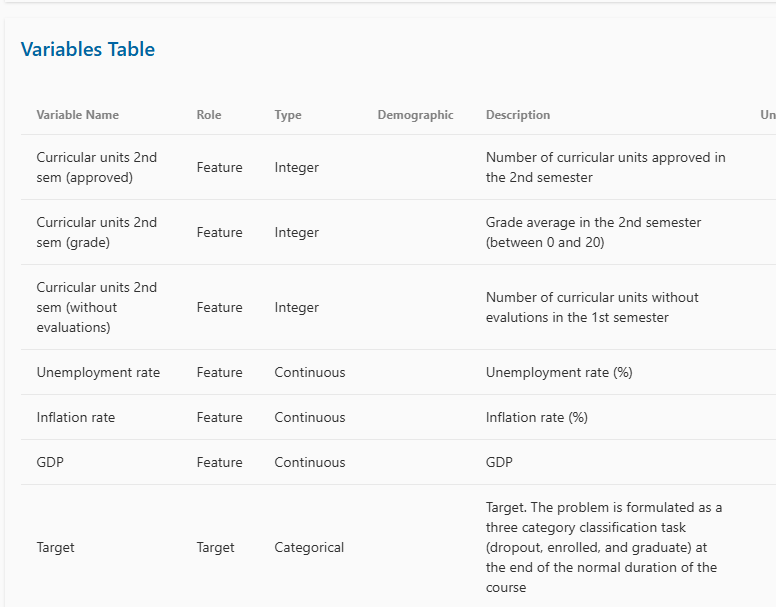Viewport: 776px width, 607px height.
Task: Click the Description column header
Action: coord(518,115)
